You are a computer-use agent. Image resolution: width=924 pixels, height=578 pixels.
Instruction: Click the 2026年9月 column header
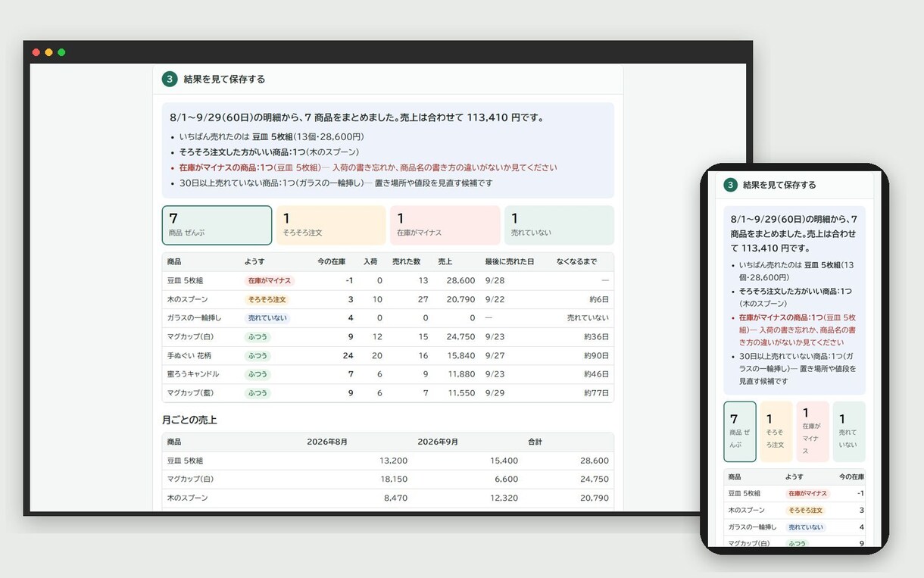point(438,442)
